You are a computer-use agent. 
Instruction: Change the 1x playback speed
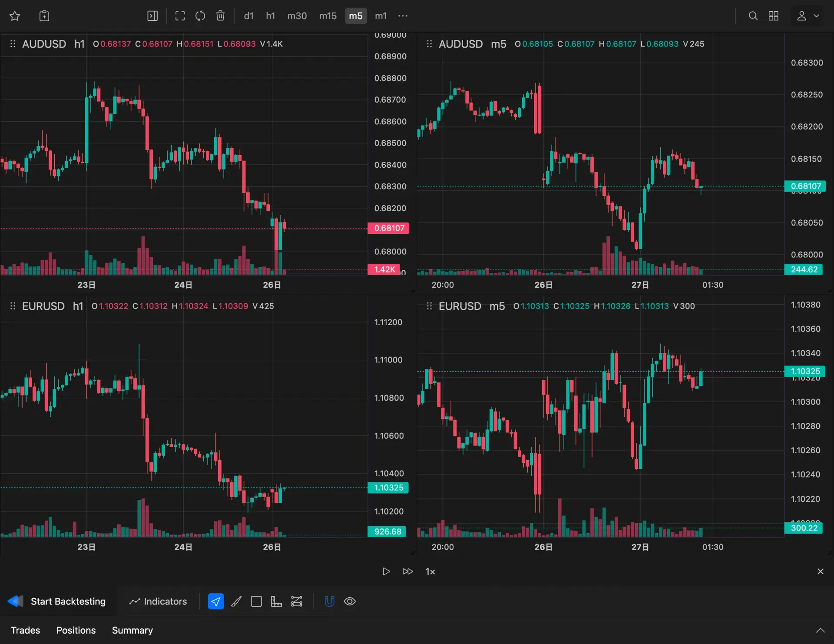430,571
